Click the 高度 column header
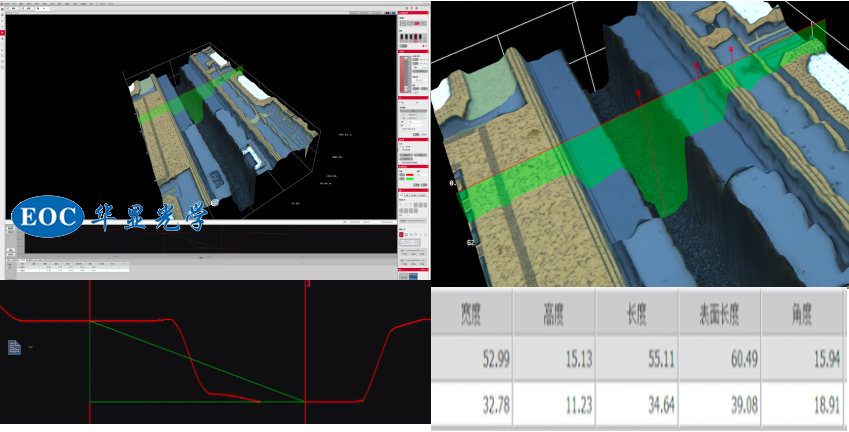 pos(554,314)
